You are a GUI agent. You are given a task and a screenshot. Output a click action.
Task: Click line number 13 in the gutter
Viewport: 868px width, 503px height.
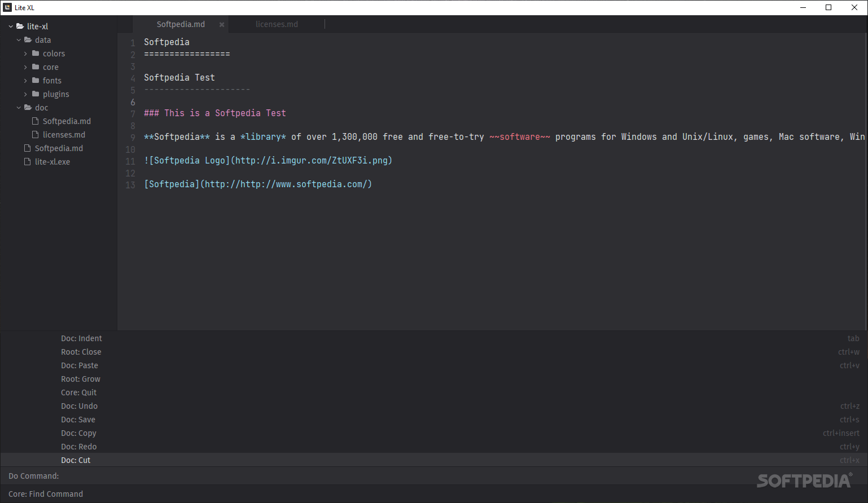pos(130,185)
